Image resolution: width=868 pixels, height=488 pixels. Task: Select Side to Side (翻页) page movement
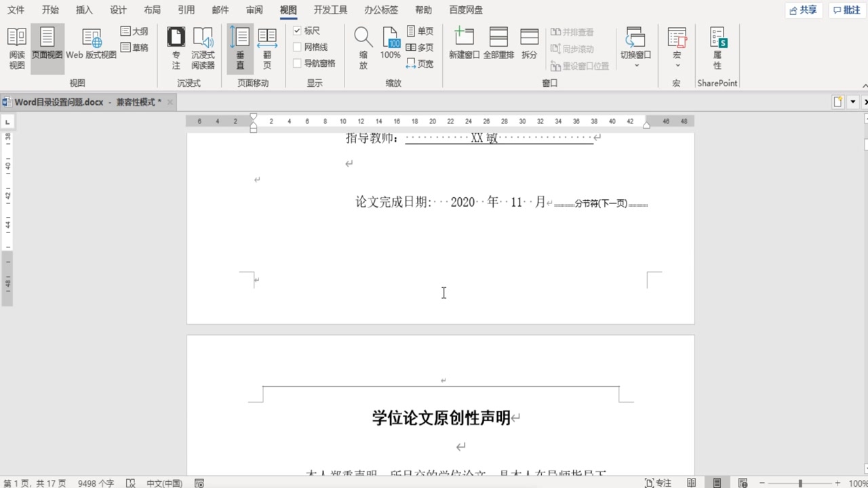pyautogui.click(x=267, y=49)
